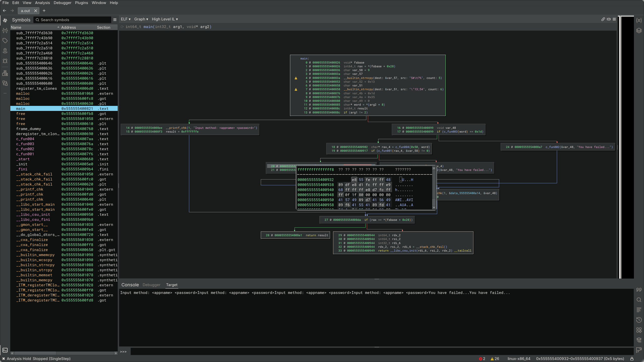Click the new tab plus button
The width and height of the screenshot is (644, 362).
(x=44, y=11)
